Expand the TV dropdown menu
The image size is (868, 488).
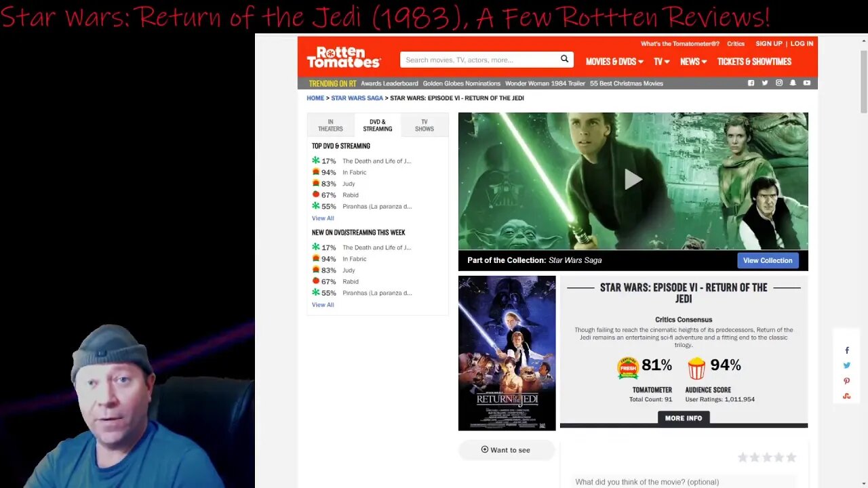[x=662, y=61]
